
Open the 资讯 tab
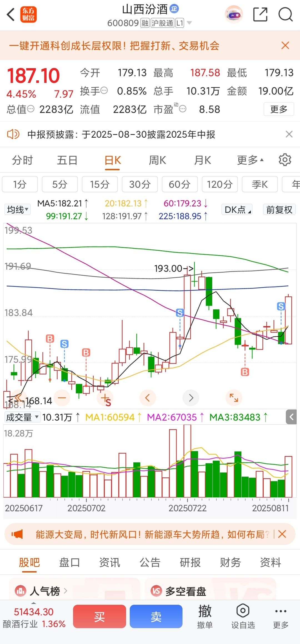tap(110, 562)
